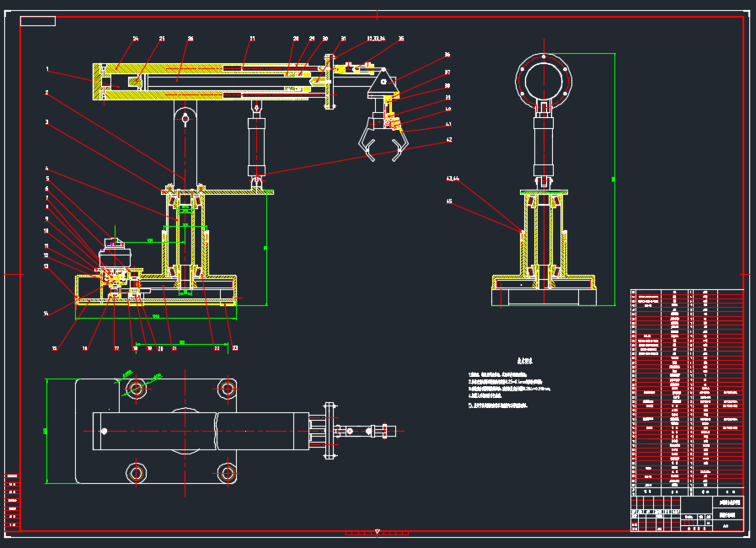The height and width of the screenshot is (548, 756).
Task: Click part balloon number 35
Action: (401, 39)
